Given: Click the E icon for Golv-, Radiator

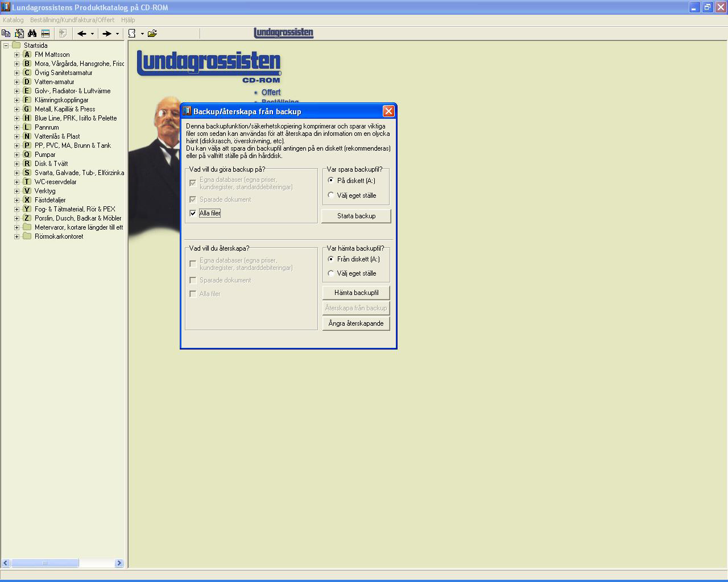Looking at the screenshot, I should click(x=27, y=91).
